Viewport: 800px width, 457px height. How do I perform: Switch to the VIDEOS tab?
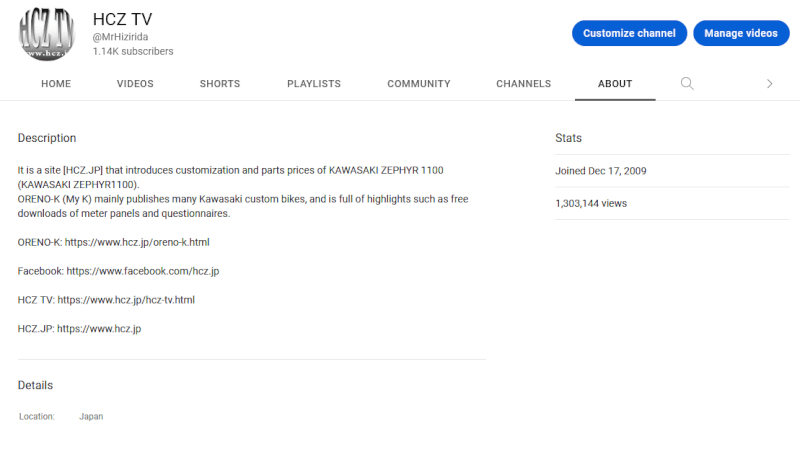(135, 84)
